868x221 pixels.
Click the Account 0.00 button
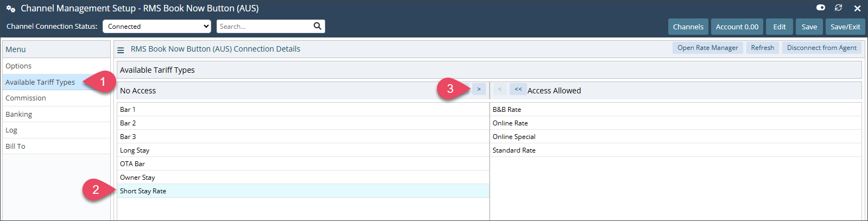pos(737,27)
